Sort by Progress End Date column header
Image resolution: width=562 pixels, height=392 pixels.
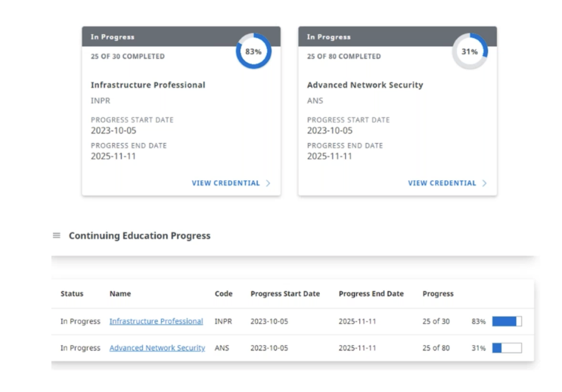click(371, 294)
